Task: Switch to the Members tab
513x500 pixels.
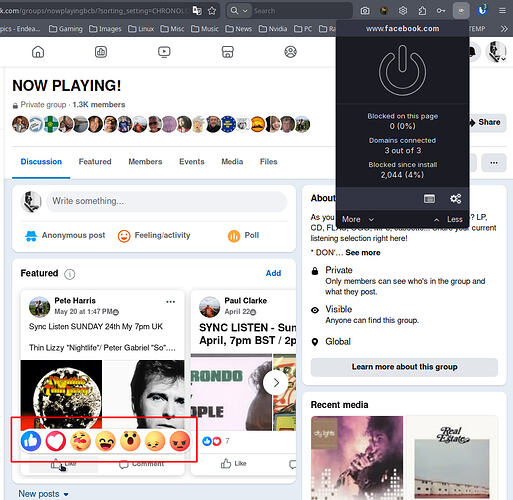Action: [145, 162]
